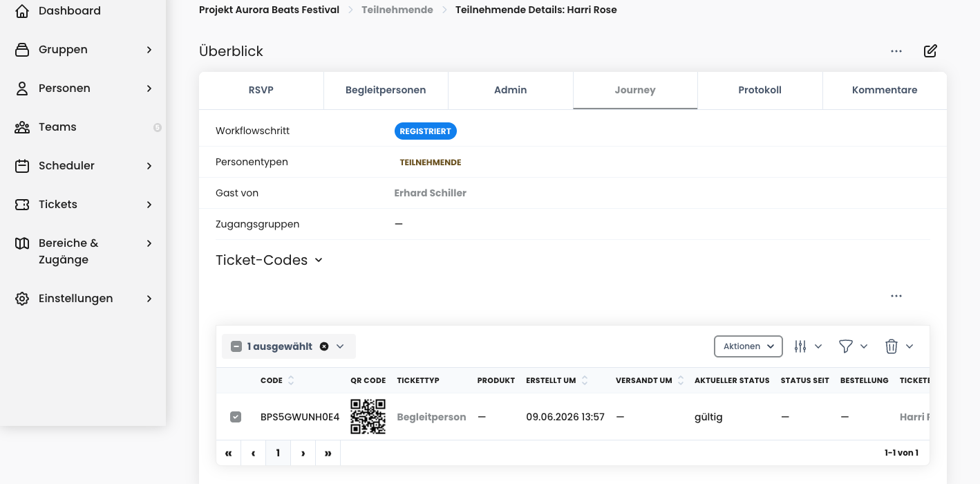The height and width of the screenshot is (484, 980).
Task: Switch to the Admin tab
Action: [511, 91]
